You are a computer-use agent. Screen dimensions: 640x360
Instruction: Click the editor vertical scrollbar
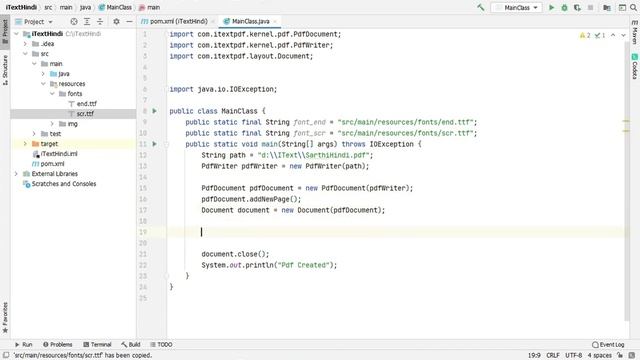627,182
